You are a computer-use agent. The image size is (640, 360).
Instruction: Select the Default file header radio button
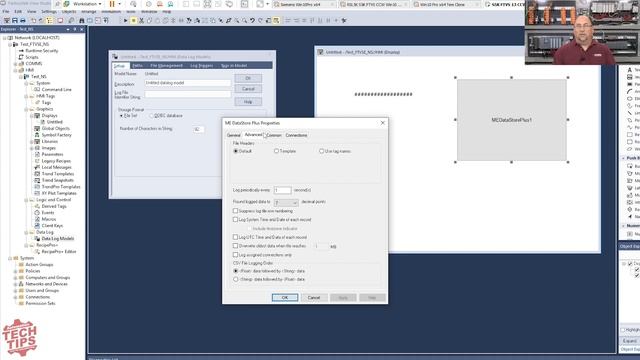coord(236,151)
